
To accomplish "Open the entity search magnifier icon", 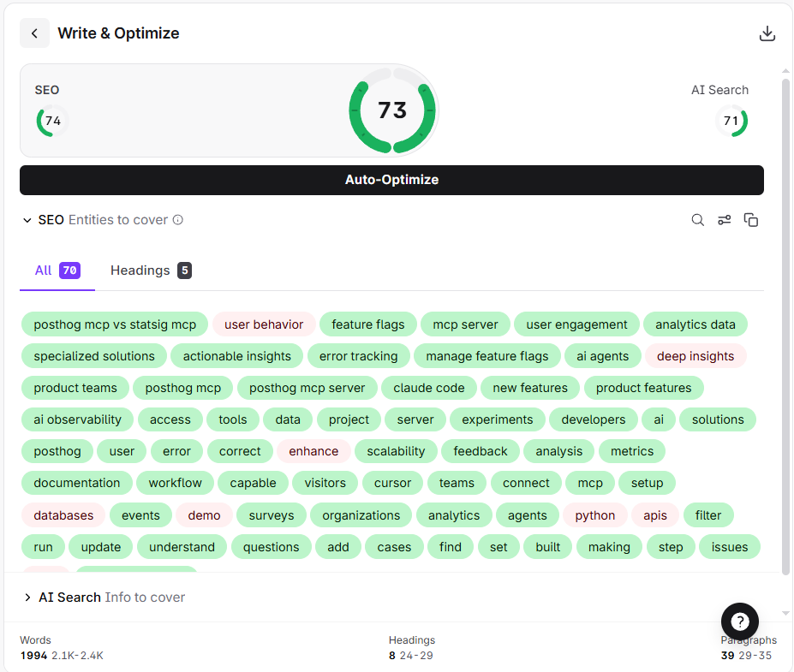I will coord(698,220).
